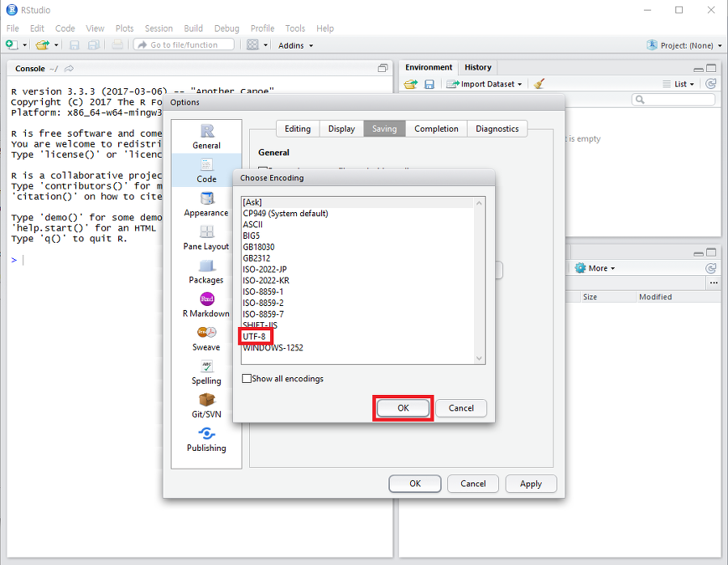
Task: Click the Save icon in main toolbar
Action: tap(74, 45)
